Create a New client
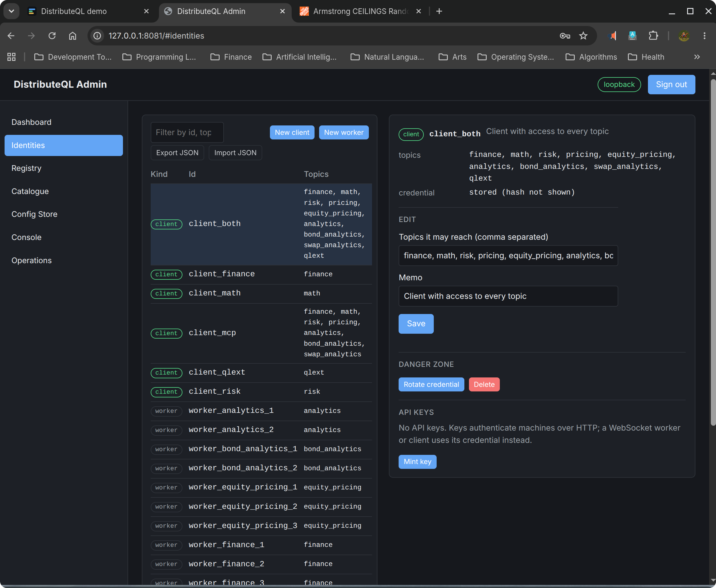The height and width of the screenshot is (588, 716). 292,133
